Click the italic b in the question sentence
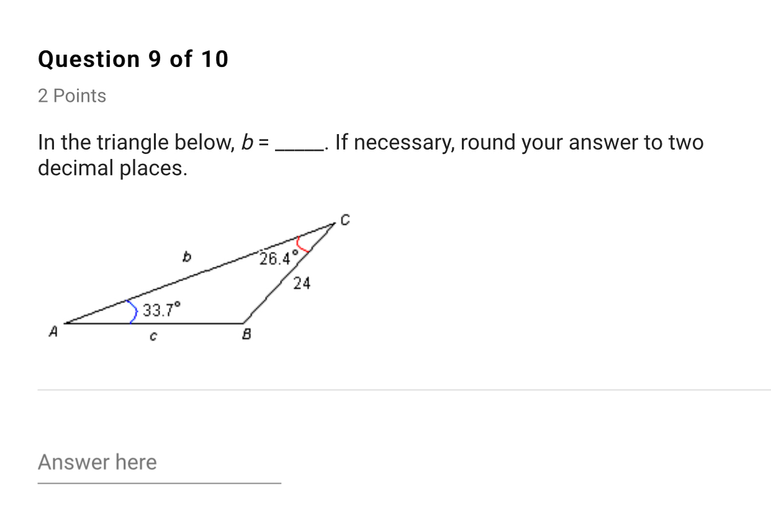The height and width of the screenshot is (532, 771). pyautogui.click(x=247, y=143)
